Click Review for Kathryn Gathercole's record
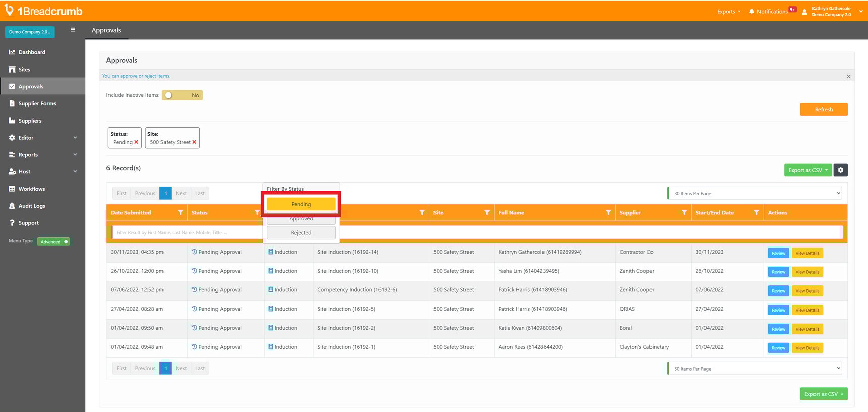Screen dimensions: 868x412 pyautogui.click(x=778, y=253)
